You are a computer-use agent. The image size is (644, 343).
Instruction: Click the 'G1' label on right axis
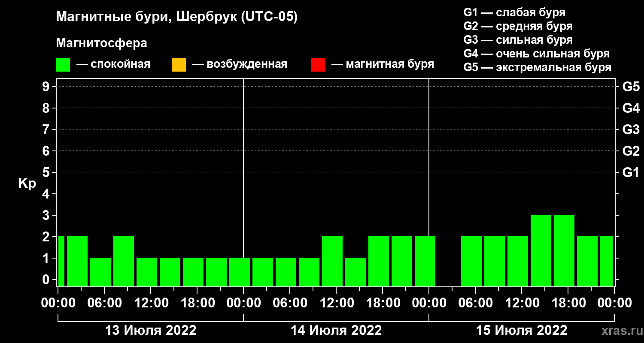coord(631,172)
